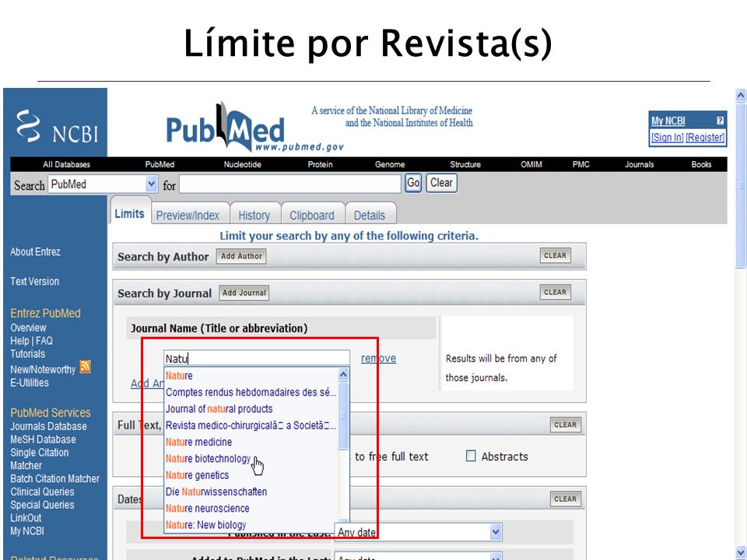Select PMC in the database bar

pos(580,165)
